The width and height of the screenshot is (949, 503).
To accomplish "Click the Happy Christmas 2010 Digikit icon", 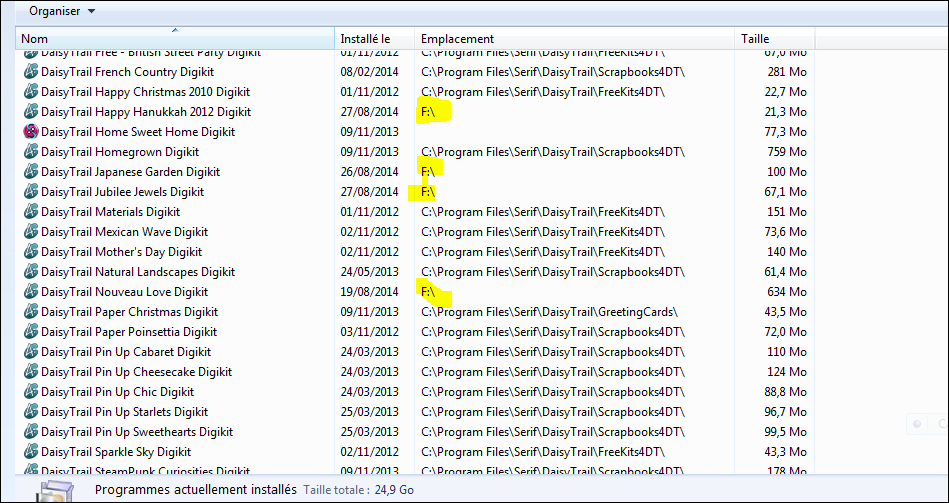I will click(x=31, y=92).
